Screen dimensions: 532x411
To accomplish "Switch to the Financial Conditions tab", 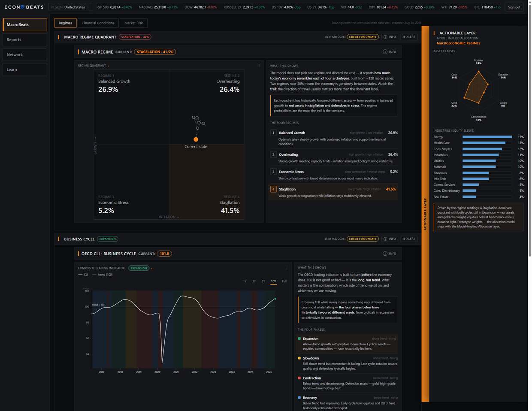I will click(x=98, y=23).
